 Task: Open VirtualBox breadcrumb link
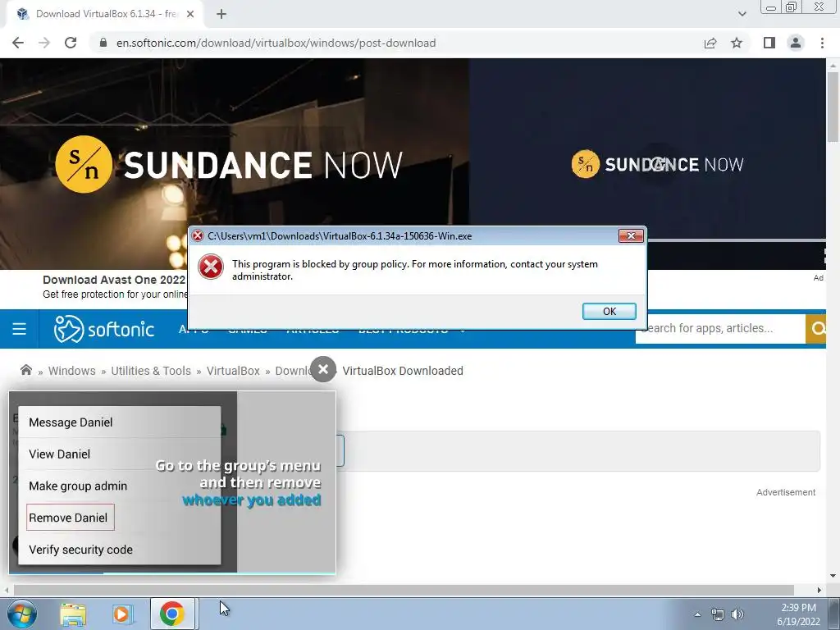233,371
